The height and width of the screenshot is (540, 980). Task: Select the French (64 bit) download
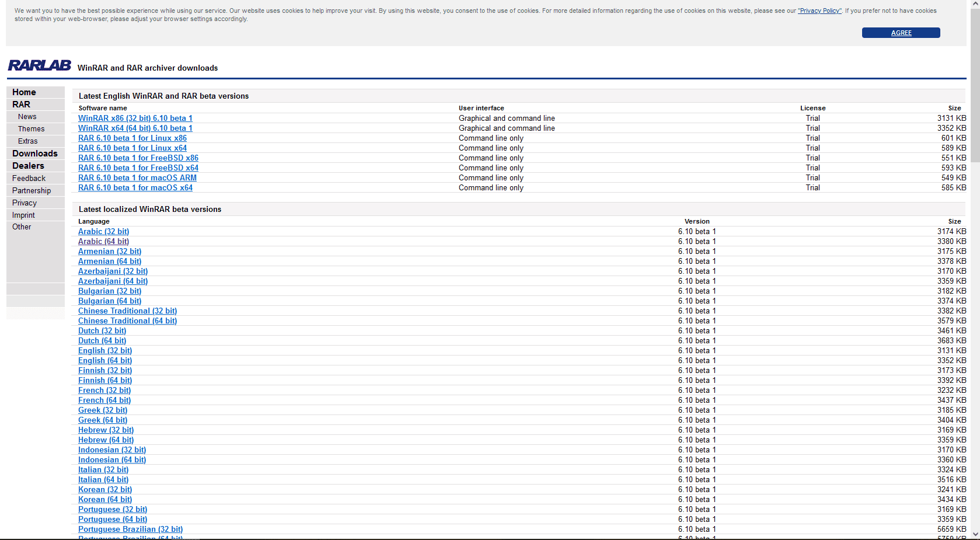(x=104, y=400)
